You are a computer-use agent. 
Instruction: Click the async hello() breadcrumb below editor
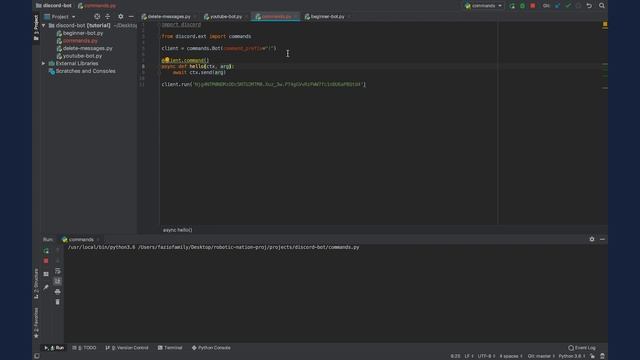tap(178, 230)
